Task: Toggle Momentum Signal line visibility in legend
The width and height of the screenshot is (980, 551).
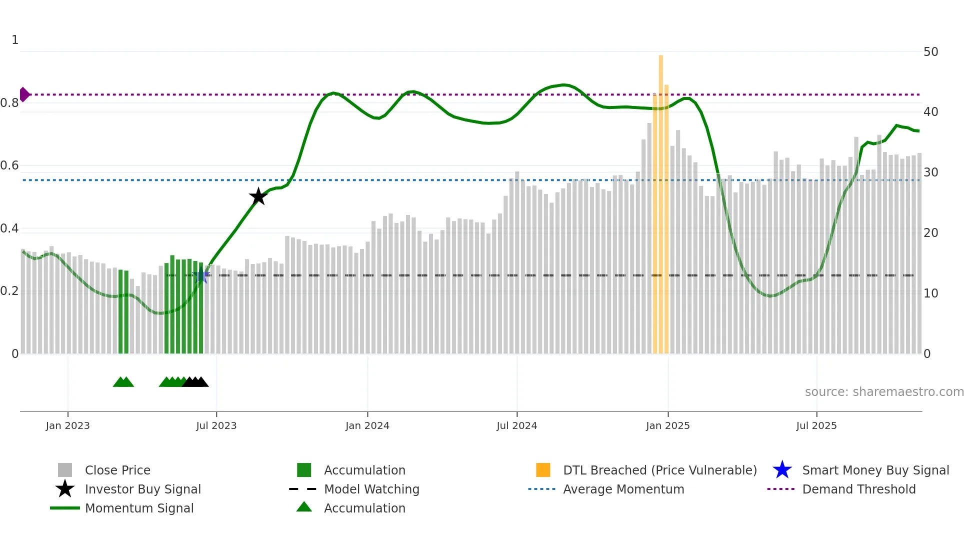Action: pyautogui.click(x=139, y=508)
